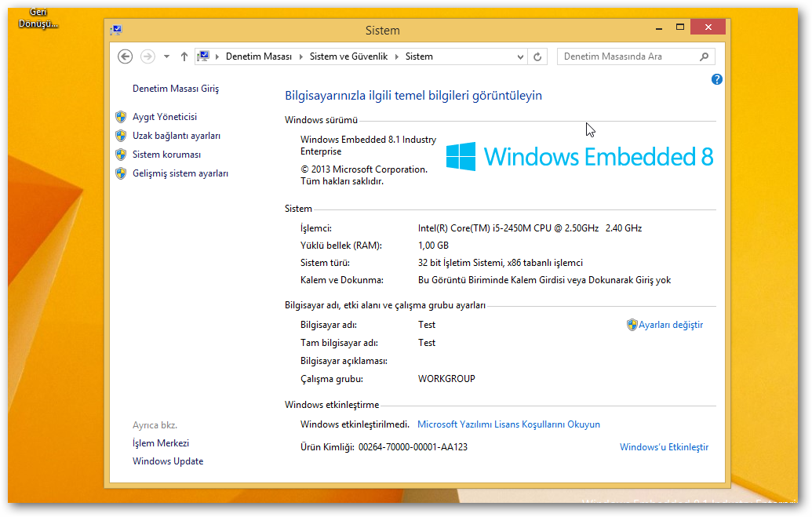The width and height of the screenshot is (812, 517).
Task: Click the Sistem window title bar icon
Action: [116, 30]
